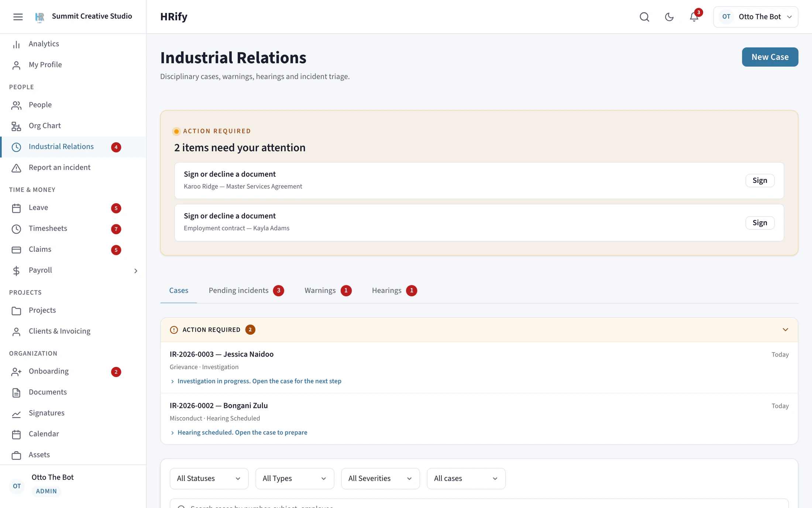The image size is (812, 508).
Task: Click Investigation in progress next step link
Action: 259,381
